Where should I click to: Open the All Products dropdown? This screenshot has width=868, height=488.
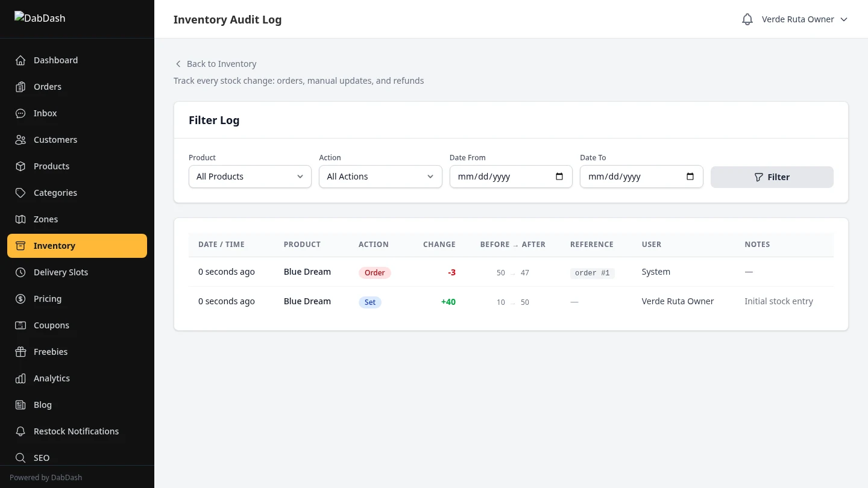coord(250,177)
